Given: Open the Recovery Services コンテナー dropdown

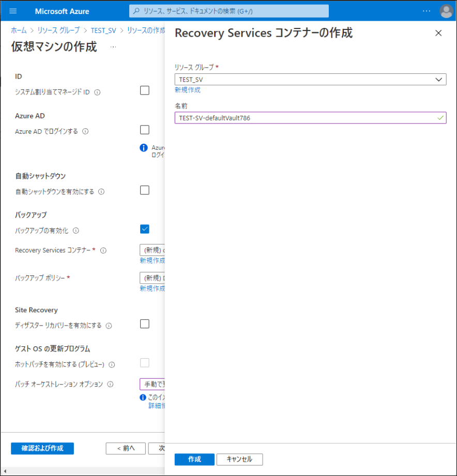Looking at the screenshot, I should click(x=152, y=250).
